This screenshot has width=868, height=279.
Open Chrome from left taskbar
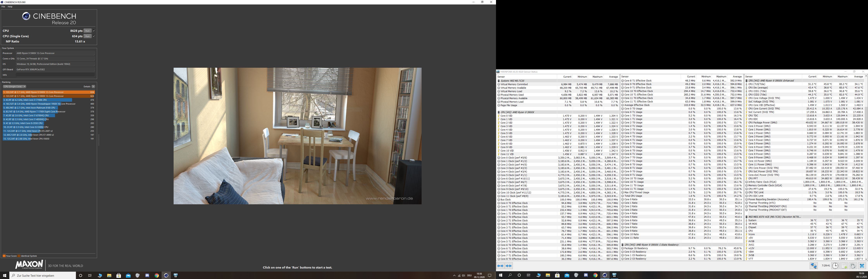[157, 275]
